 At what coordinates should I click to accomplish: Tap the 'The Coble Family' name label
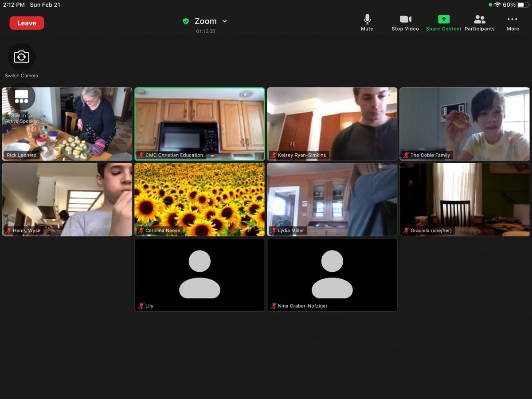click(430, 155)
